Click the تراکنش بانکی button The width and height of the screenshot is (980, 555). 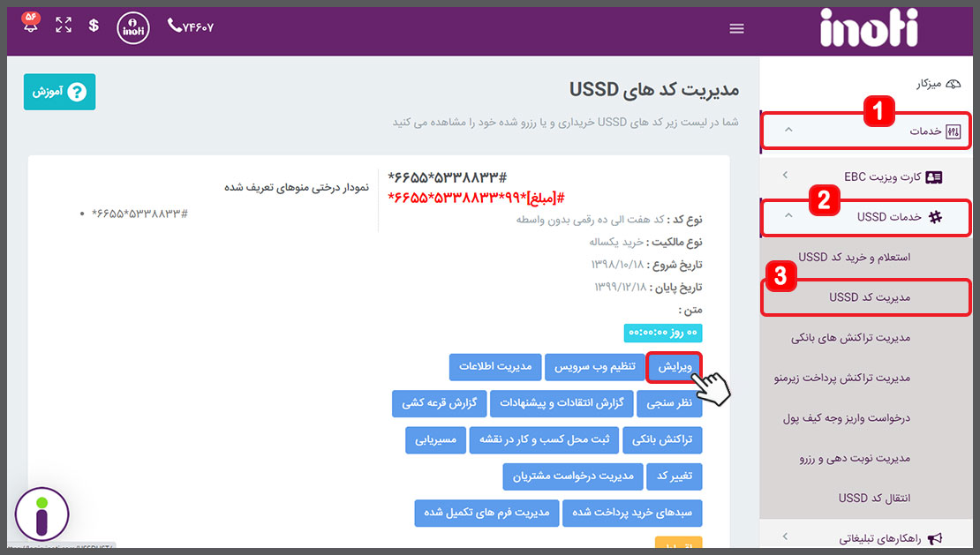click(663, 439)
